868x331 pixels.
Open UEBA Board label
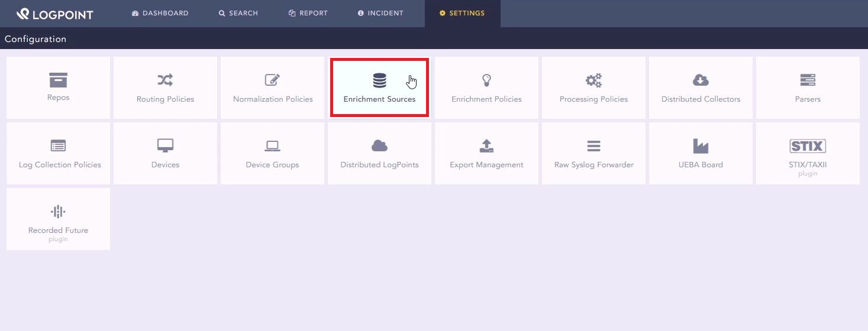[x=701, y=165]
